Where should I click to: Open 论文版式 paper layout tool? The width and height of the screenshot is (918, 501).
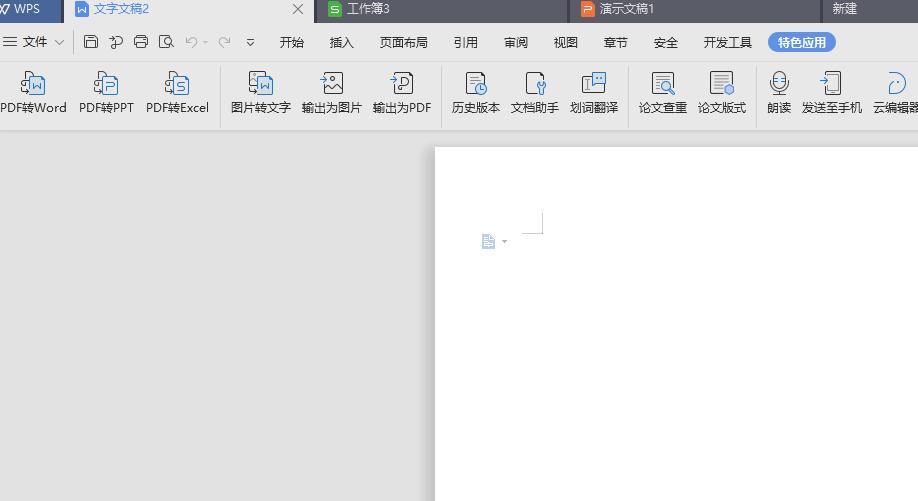[x=722, y=92]
